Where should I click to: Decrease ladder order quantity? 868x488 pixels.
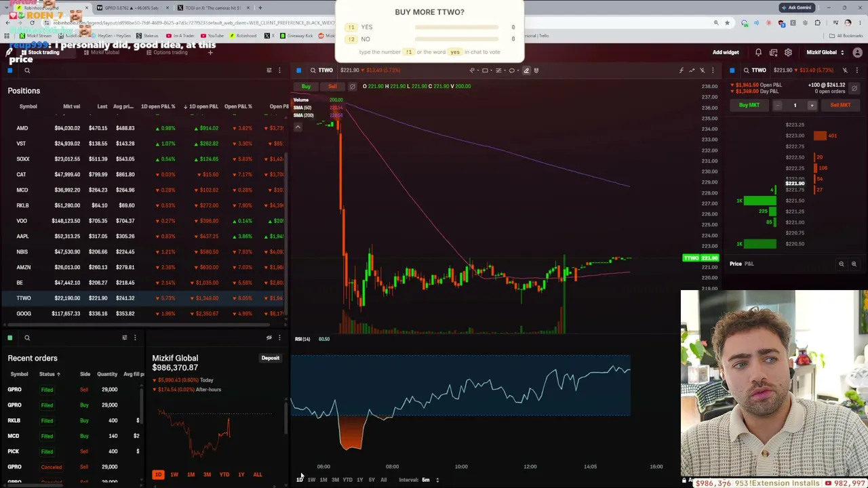[x=778, y=105]
